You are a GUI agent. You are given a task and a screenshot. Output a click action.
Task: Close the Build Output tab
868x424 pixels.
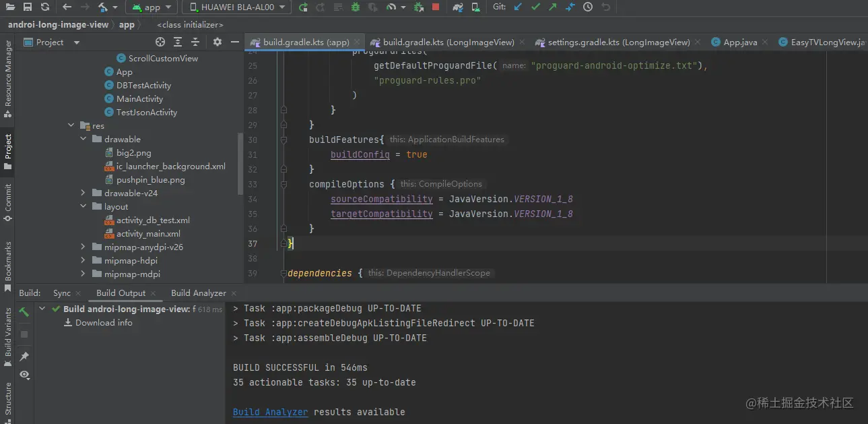click(x=154, y=293)
